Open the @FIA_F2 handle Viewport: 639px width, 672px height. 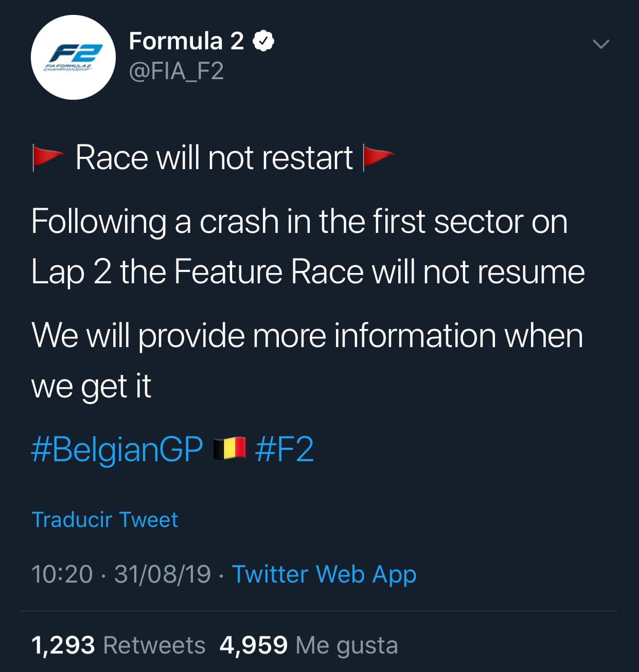(x=176, y=71)
